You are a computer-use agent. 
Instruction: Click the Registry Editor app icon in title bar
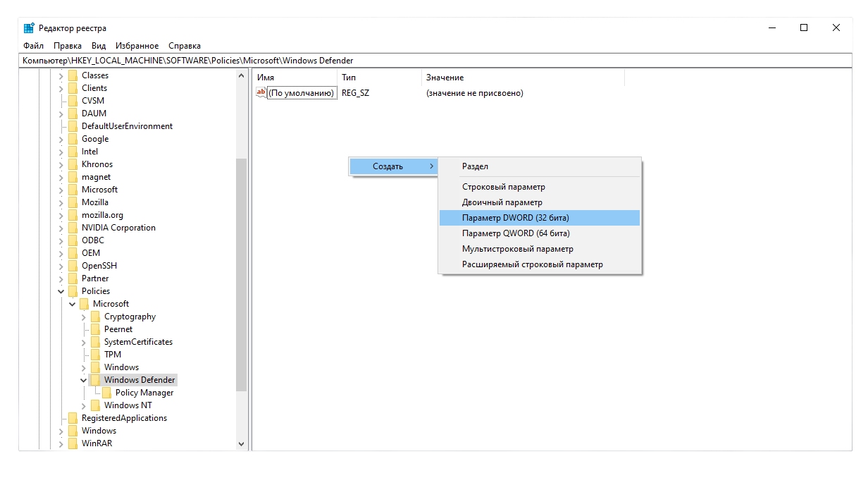[x=29, y=28]
